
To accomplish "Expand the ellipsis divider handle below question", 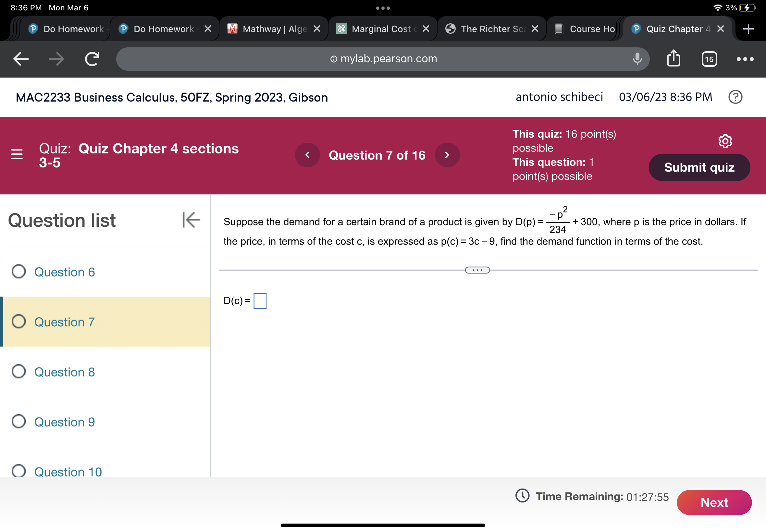I will [x=477, y=270].
